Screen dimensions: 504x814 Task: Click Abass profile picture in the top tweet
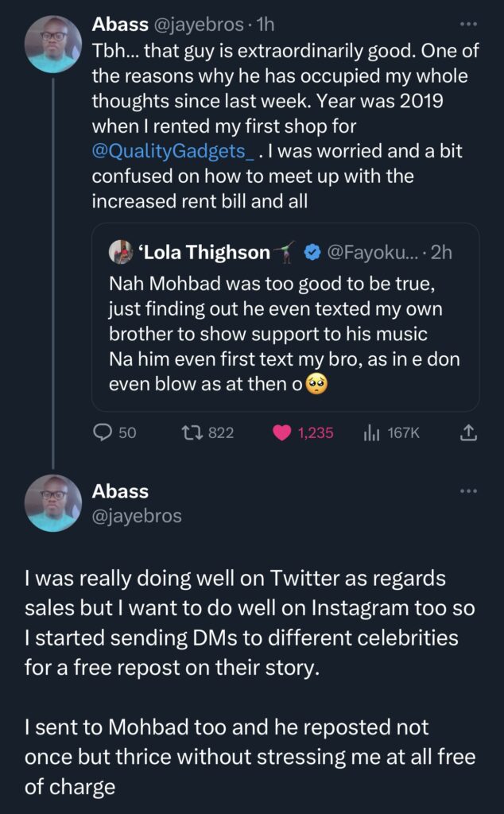(52, 44)
